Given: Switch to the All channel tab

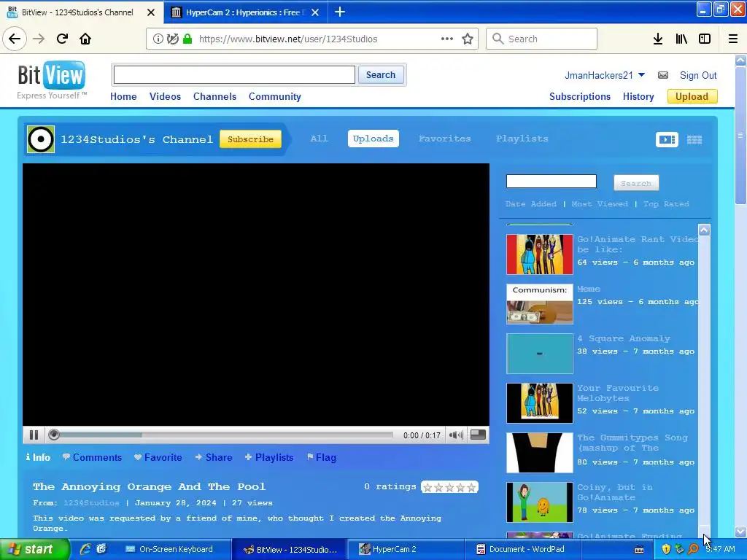Looking at the screenshot, I should 319,139.
